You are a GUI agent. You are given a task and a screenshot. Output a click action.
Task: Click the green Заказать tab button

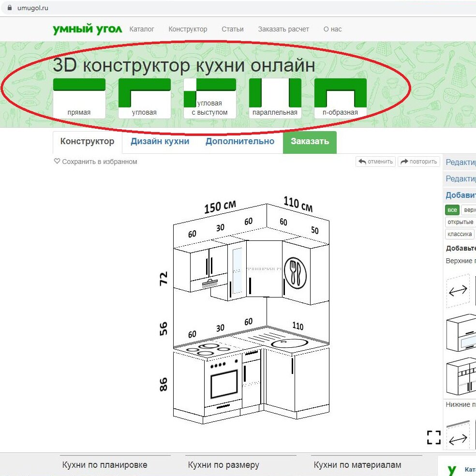[310, 142]
